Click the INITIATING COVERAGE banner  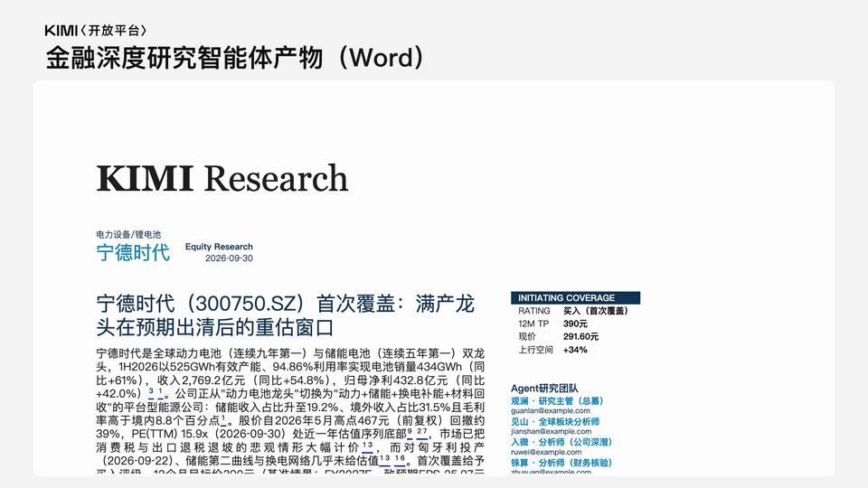575,297
